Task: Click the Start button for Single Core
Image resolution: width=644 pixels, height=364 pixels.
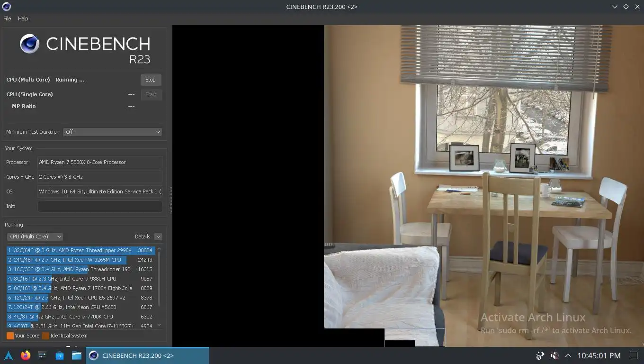Action: pyautogui.click(x=151, y=94)
